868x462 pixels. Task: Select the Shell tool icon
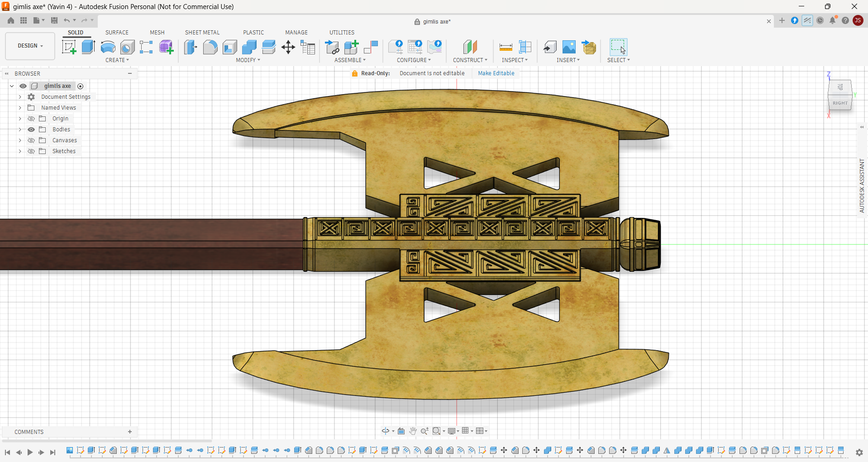229,47
